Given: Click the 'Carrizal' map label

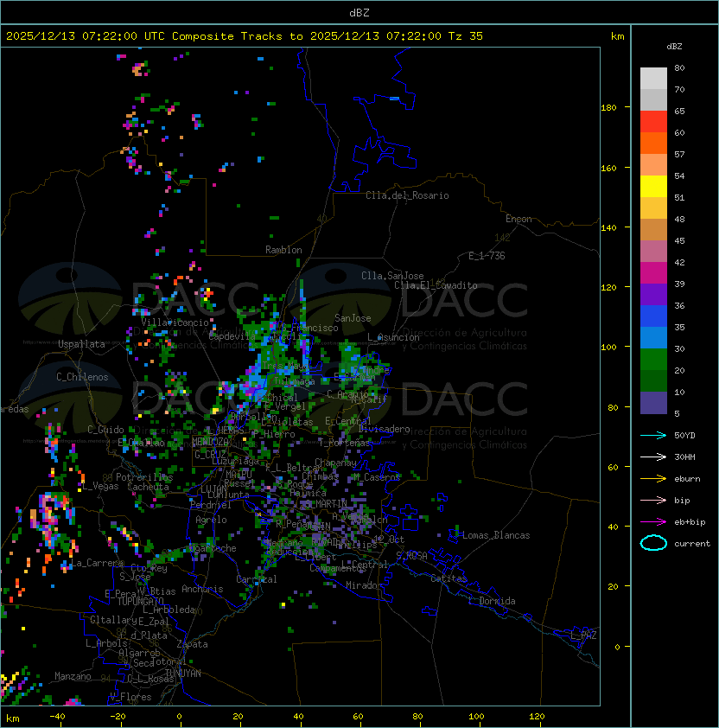Looking at the screenshot, I should (x=257, y=579).
